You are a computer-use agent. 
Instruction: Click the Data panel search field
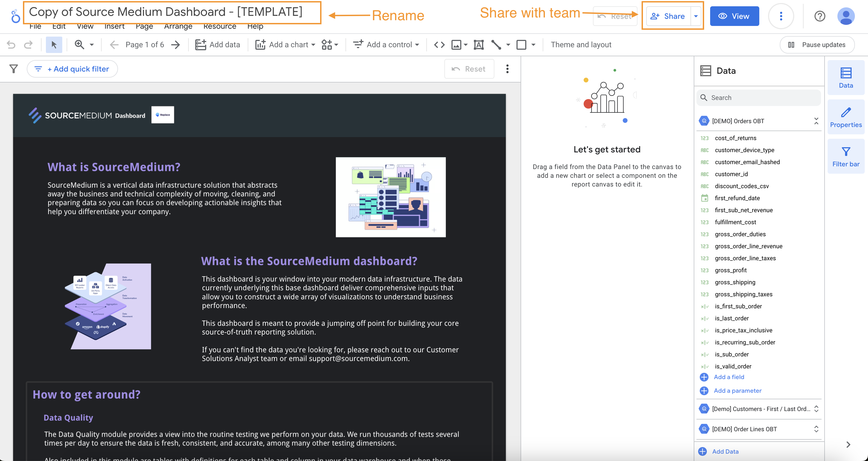[x=758, y=98]
